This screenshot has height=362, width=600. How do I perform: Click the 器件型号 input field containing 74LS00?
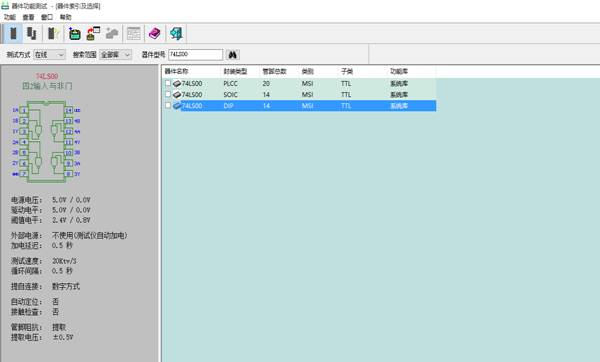click(x=196, y=55)
